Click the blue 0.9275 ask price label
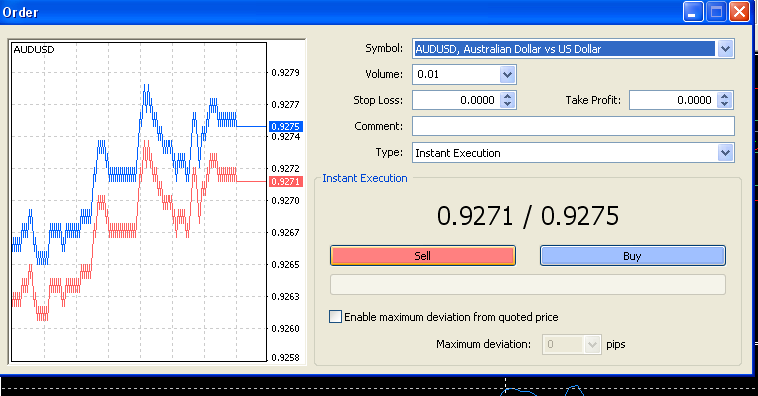The height and width of the screenshot is (396, 758). (285, 127)
